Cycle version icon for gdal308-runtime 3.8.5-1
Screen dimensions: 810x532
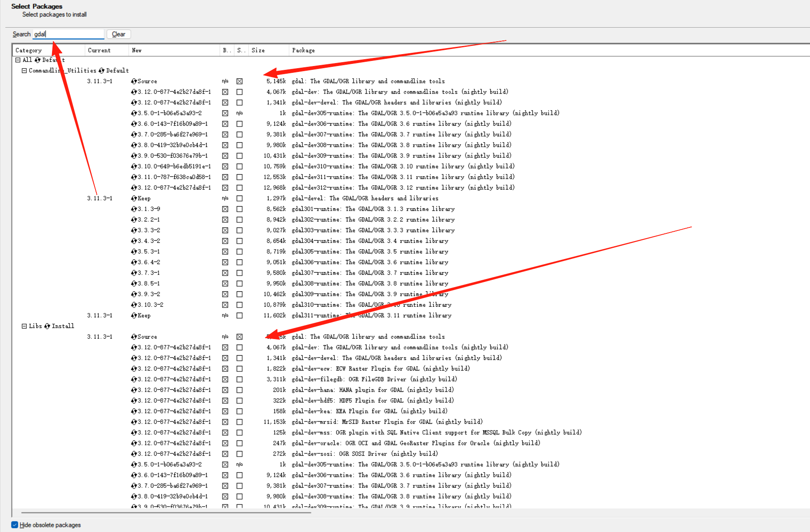pos(134,284)
